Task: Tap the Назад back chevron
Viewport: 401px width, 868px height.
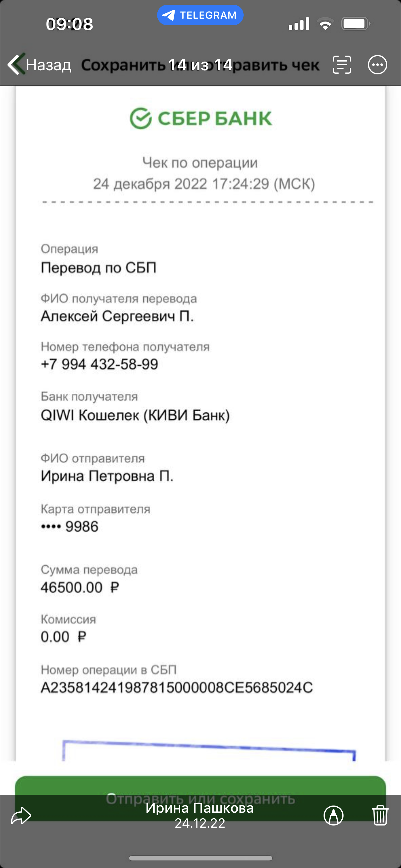Action: pyautogui.click(x=15, y=64)
